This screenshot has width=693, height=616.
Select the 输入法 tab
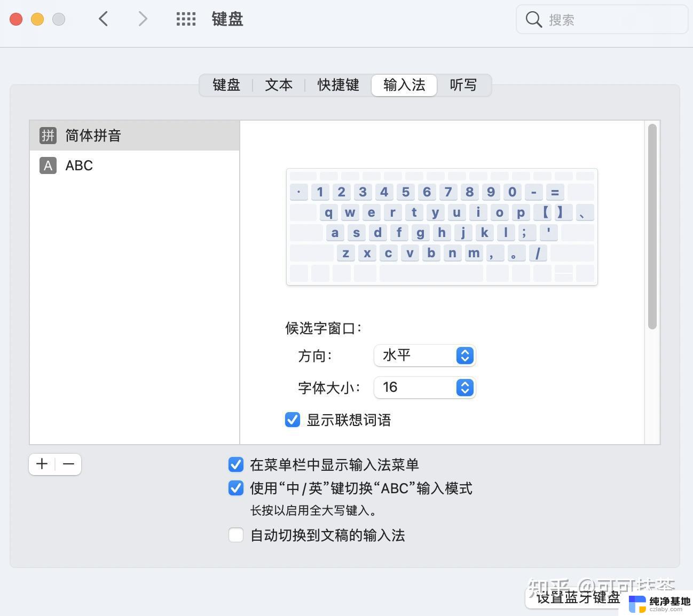(x=404, y=85)
